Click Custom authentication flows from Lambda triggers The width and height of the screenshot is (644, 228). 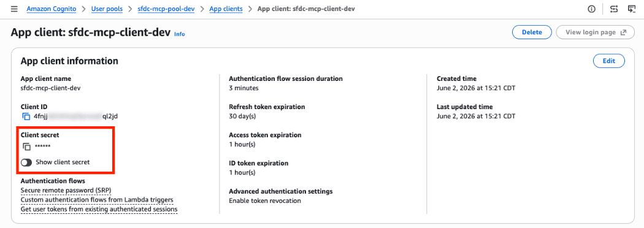(97, 200)
